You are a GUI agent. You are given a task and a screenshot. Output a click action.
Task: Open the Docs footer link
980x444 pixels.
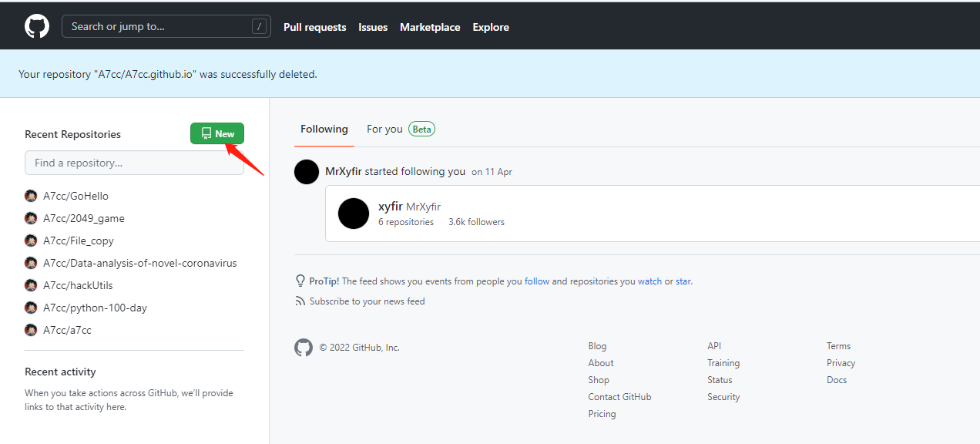tap(837, 380)
